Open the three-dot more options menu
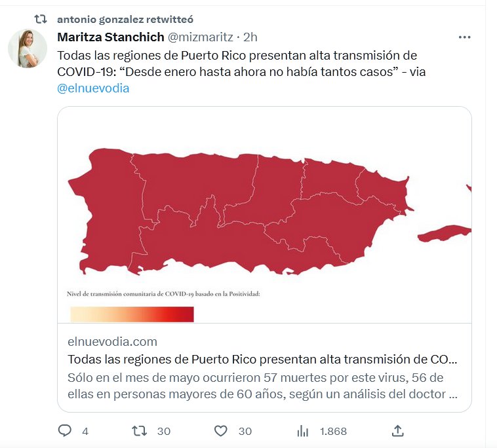The height and width of the screenshot is (448, 497). pos(465,37)
